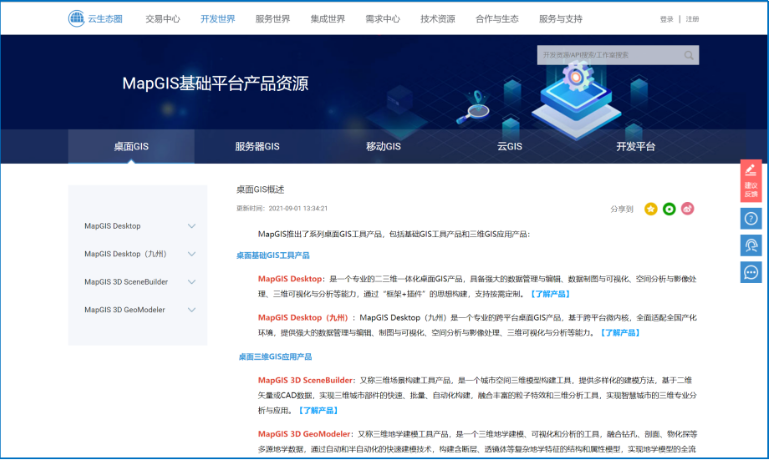Click the 登录 login link
The width and height of the screenshot is (771, 462).
tap(666, 19)
